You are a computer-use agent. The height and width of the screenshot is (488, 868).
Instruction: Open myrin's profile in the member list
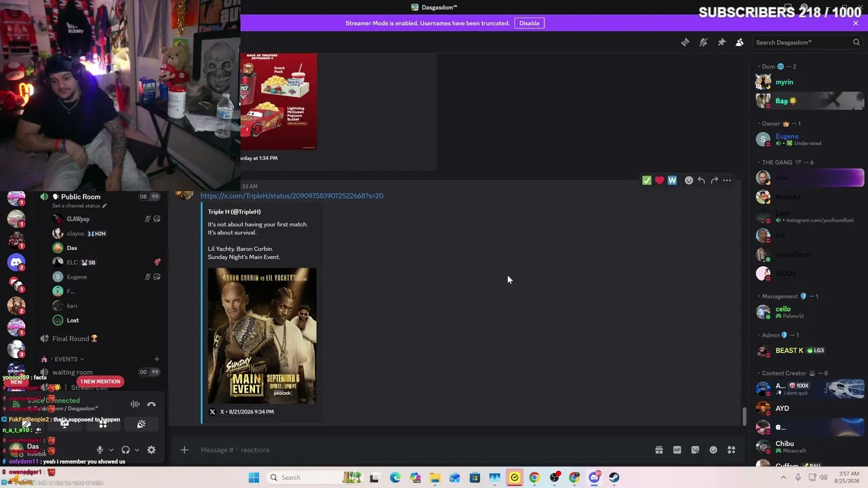tap(810, 82)
